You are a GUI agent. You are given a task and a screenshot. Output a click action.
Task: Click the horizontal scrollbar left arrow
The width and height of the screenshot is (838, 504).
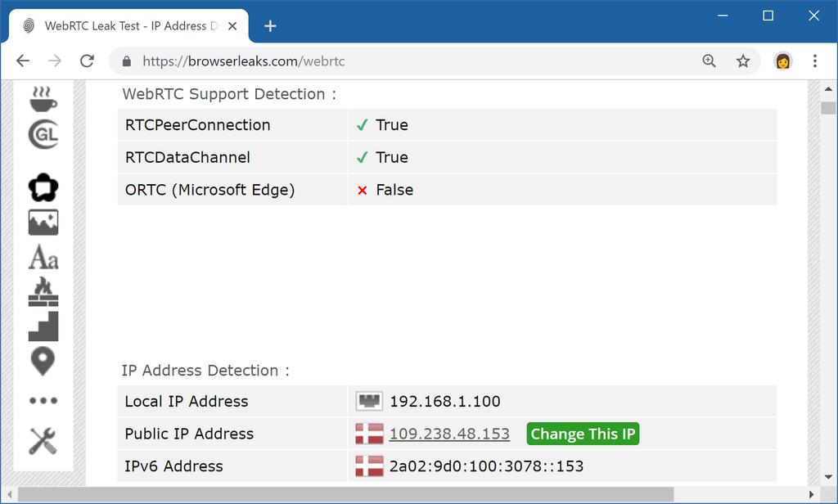point(9,494)
